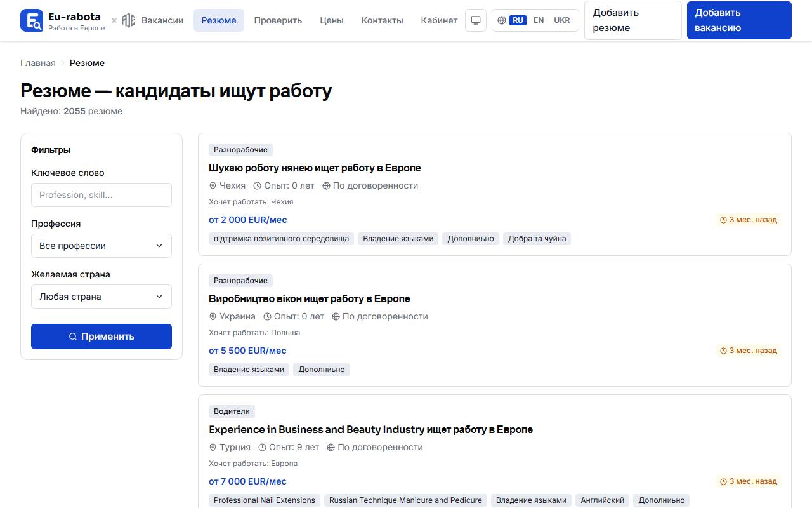Image resolution: width=812 pixels, height=508 pixels.
Task: Click the 'от 7 000 EUR/мес' salary text
Action: point(247,481)
